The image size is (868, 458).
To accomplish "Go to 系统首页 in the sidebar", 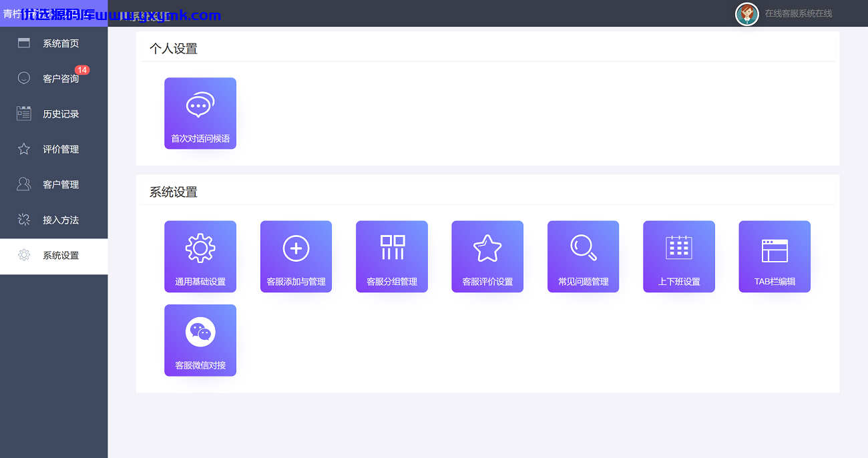I will (x=53, y=43).
